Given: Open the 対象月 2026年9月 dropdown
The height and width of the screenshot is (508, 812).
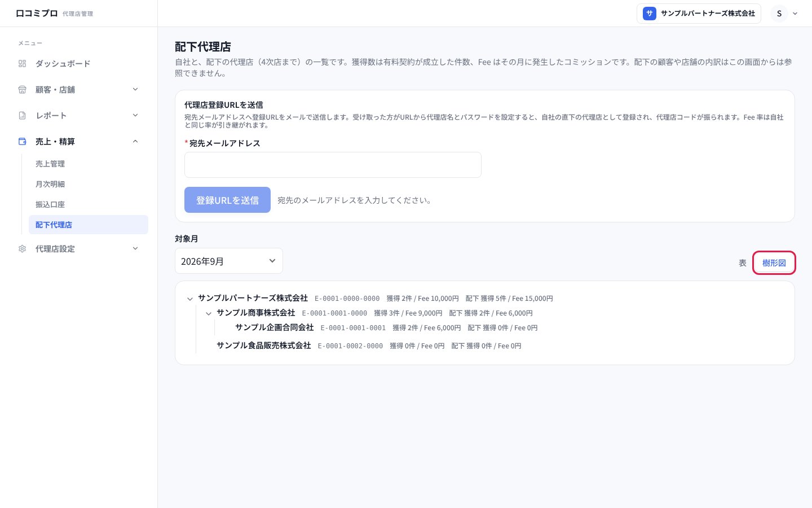Looking at the screenshot, I should (x=229, y=261).
